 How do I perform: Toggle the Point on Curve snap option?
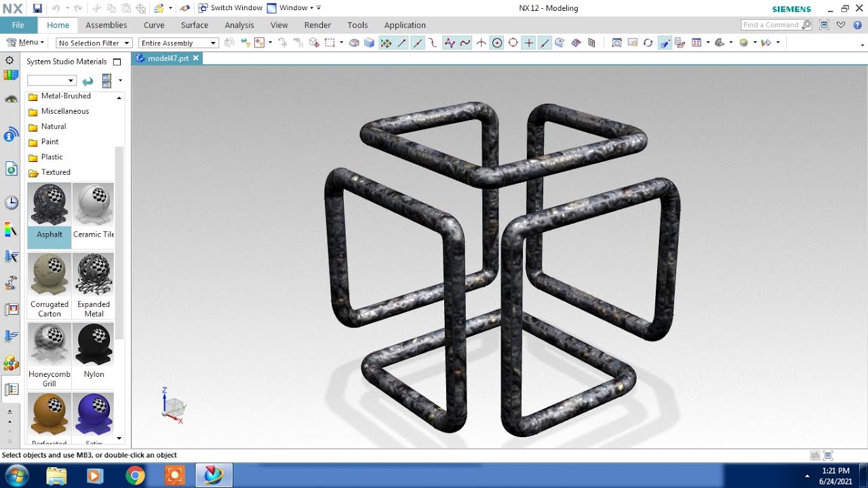point(545,43)
